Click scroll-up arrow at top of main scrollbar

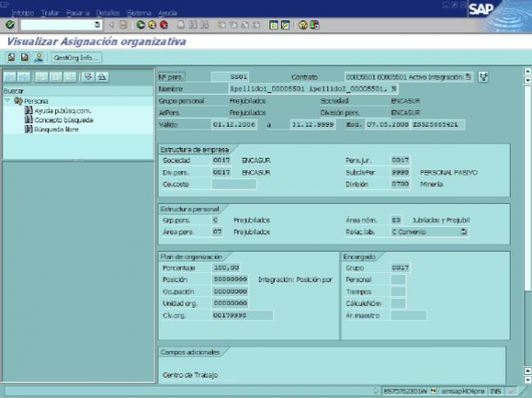528,71
